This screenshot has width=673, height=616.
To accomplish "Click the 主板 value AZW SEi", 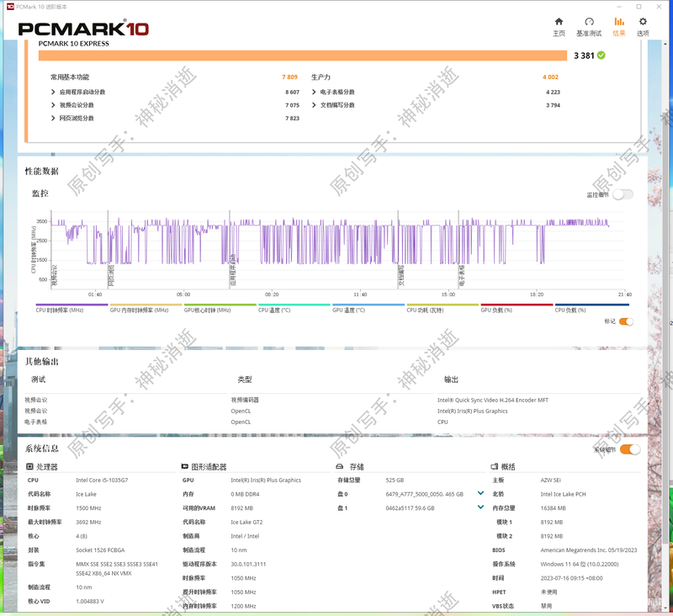I will coord(551,481).
